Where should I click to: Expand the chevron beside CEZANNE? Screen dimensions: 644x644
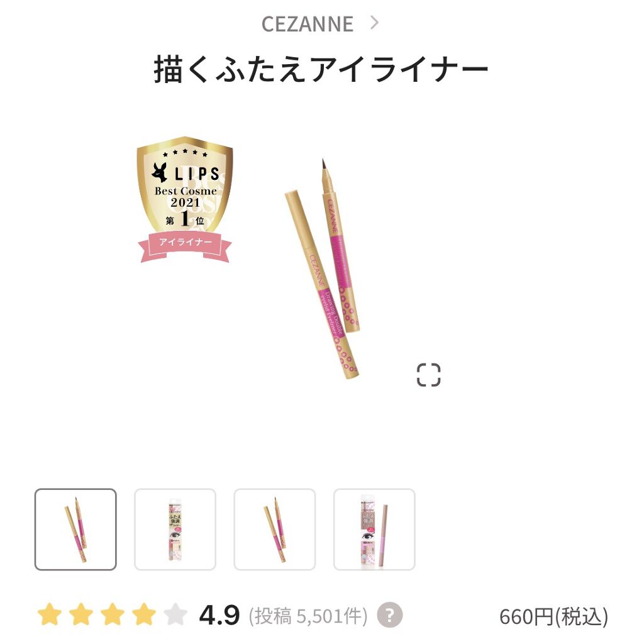point(374,23)
